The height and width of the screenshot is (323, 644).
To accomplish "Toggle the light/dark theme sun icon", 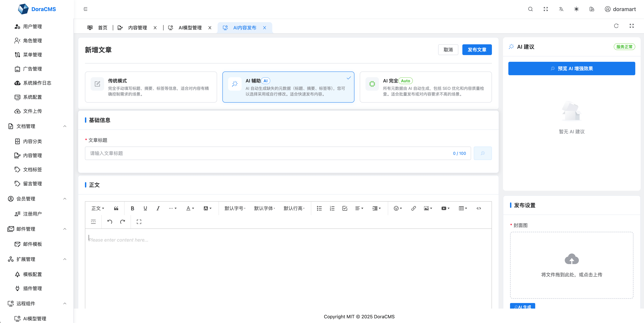I will [576, 9].
